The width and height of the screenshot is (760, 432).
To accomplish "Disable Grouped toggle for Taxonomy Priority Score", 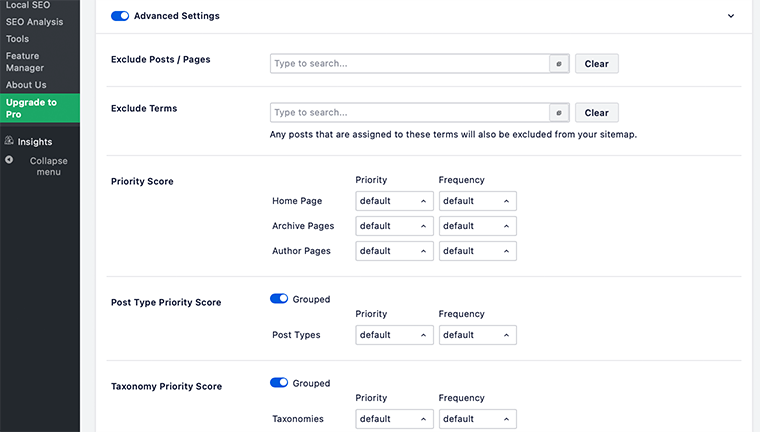I will pyautogui.click(x=279, y=383).
